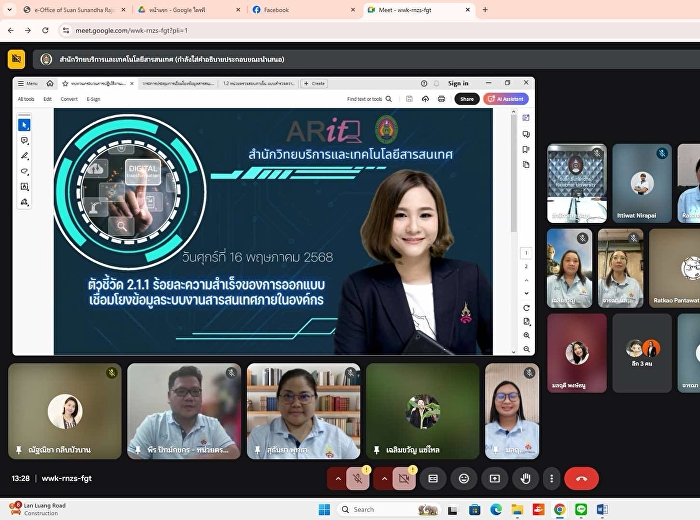700x520 pixels.
Task: Close the Meet browser tab
Action: click(468, 9)
